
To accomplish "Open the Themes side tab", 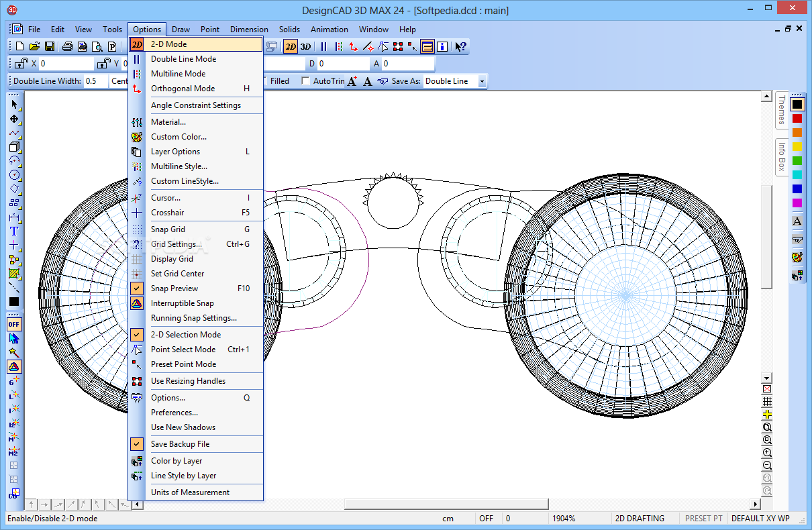I will (x=781, y=110).
